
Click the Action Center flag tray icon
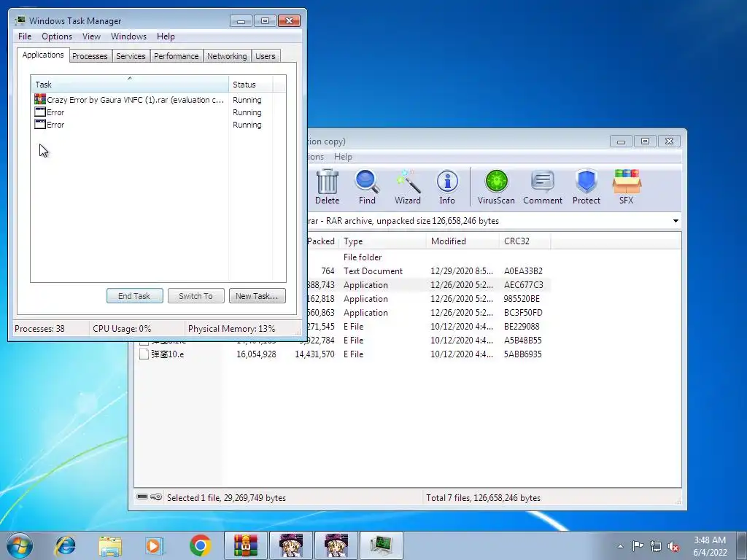(638, 545)
